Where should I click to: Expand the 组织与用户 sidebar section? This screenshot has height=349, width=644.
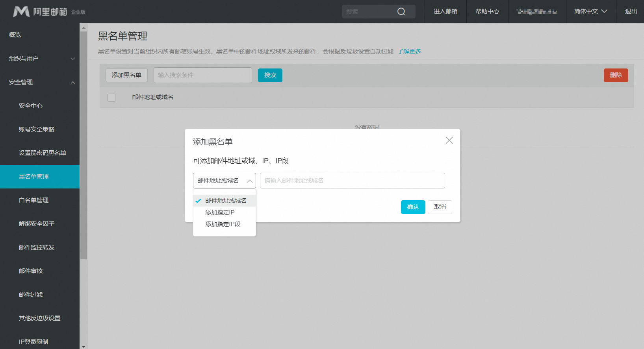point(39,59)
